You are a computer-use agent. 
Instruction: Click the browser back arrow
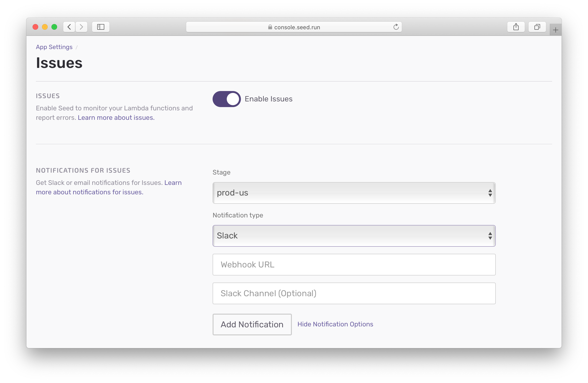(69, 27)
